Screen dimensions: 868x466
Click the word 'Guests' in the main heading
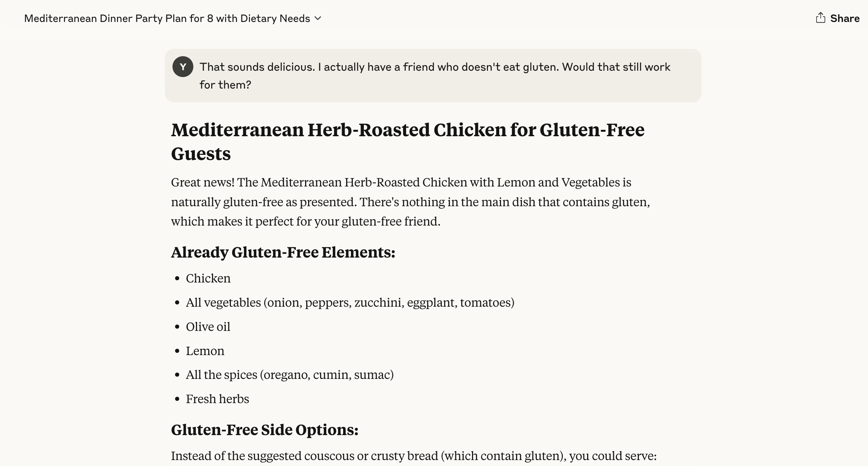(201, 153)
